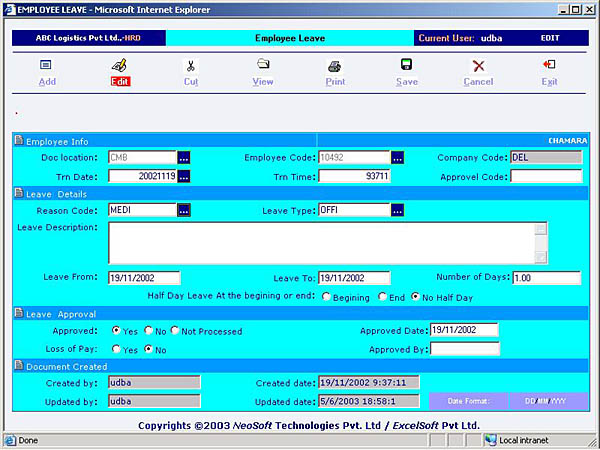Click the Cut scissors icon
The image size is (600, 450).
point(191,66)
